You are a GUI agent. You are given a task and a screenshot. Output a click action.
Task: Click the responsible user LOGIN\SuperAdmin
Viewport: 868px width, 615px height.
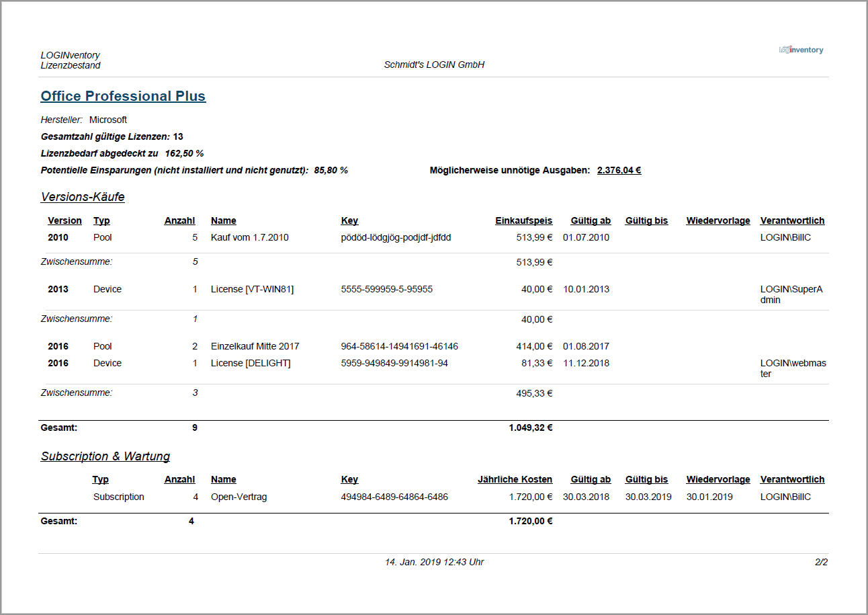pyautogui.click(x=791, y=294)
